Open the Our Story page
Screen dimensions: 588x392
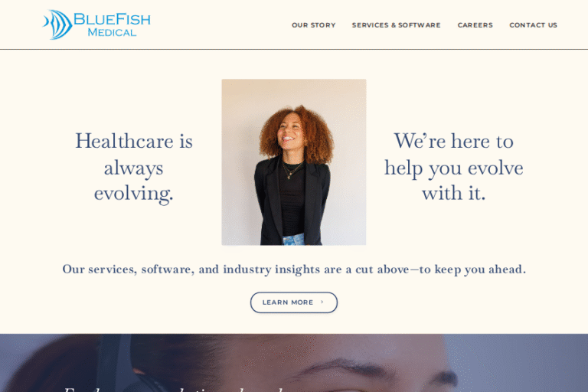coord(313,25)
